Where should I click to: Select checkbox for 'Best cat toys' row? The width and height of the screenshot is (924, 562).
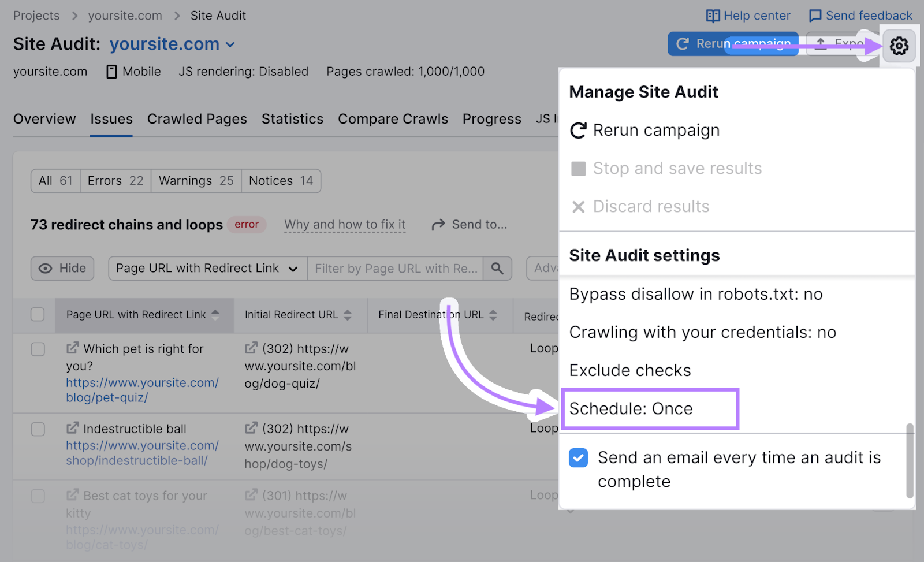click(x=38, y=496)
